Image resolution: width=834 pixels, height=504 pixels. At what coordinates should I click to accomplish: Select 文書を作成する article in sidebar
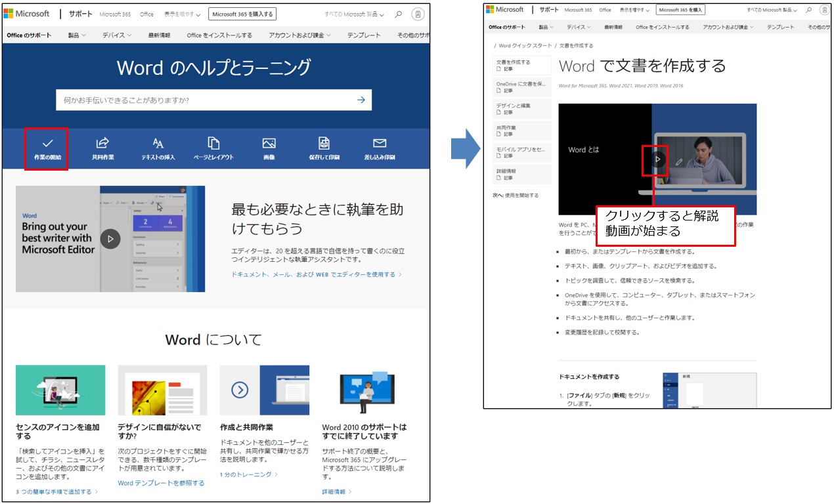522,65
